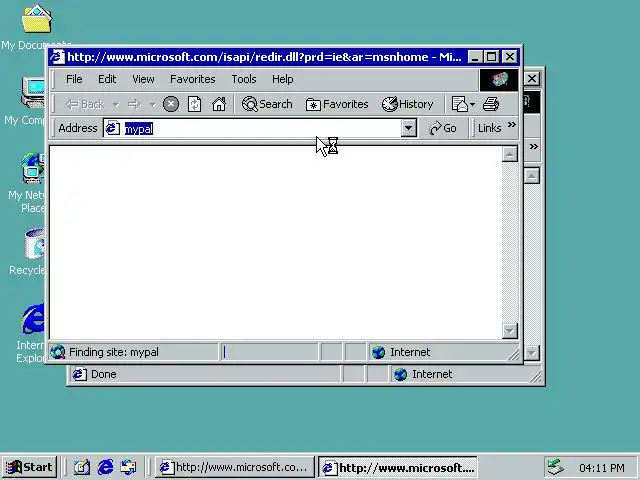The height and width of the screenshot is (480, 640).
Task: Click the 04:11 PM clock
Action: [602, 468]
